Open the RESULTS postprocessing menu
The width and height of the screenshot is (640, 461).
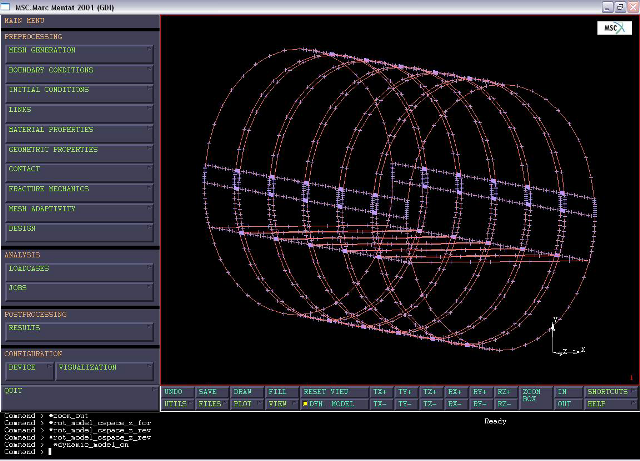[x=80, y=332]
